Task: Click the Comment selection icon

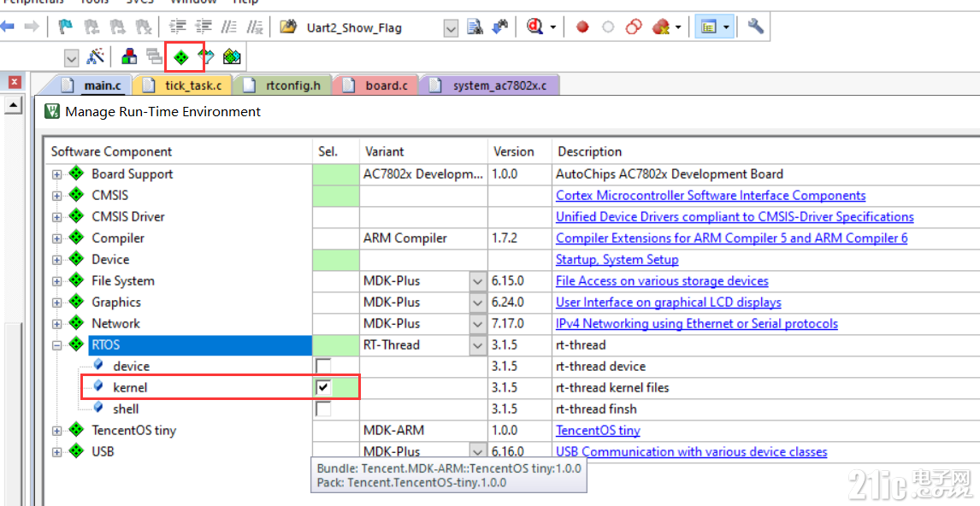Action: pyautogui.click(x=229, y=26)
